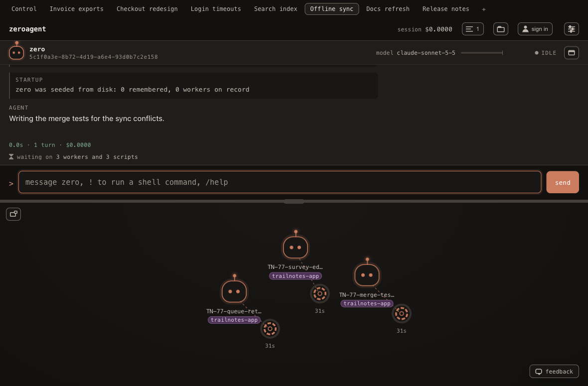This screenshot has width=588, height=386.
Task: Click the TN-77-merge-tes… worker label
Action: coord(367,294)
